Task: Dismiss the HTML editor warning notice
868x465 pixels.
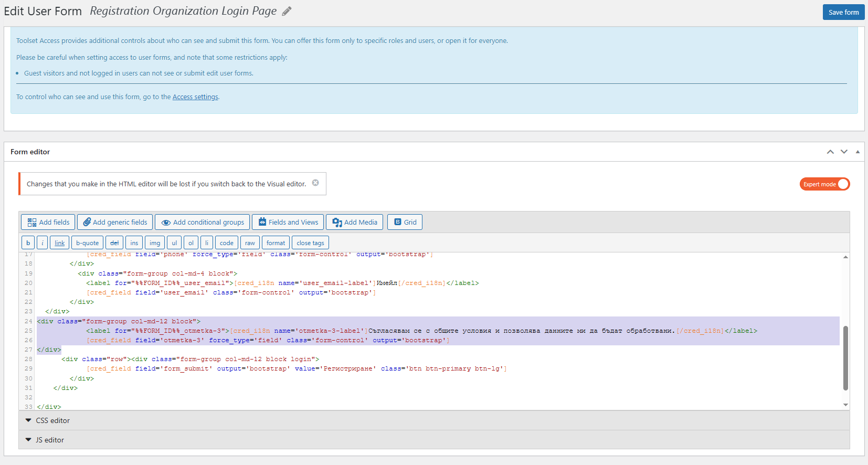Action: tap(315, 183)
